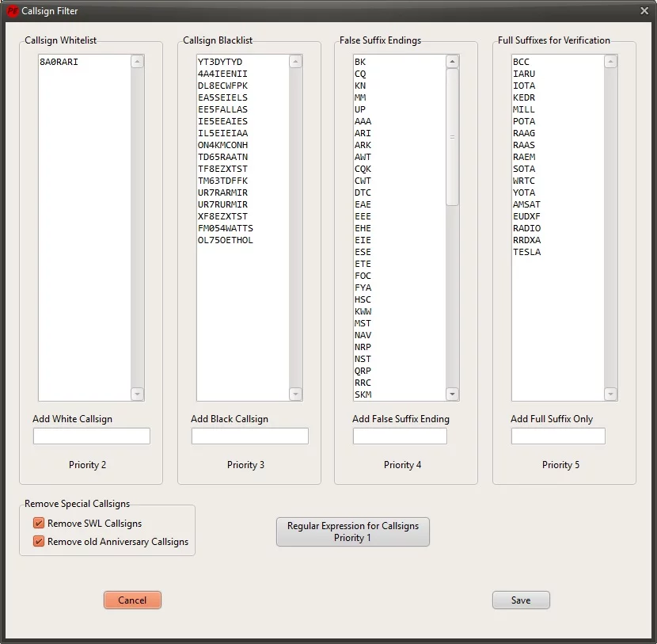657x644 pixels.
Task: Click the Callsign Filter app icon in title bar
Action: (12, 11)
